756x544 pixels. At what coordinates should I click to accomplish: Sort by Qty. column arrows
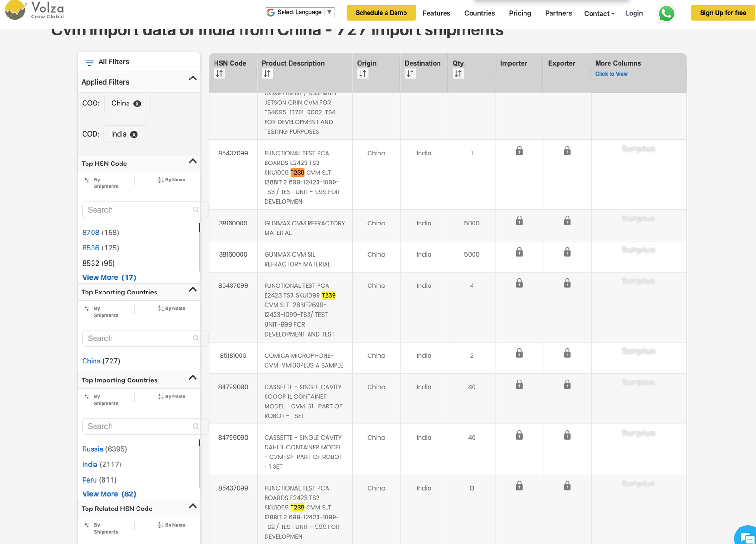click(x=458, y=74)
